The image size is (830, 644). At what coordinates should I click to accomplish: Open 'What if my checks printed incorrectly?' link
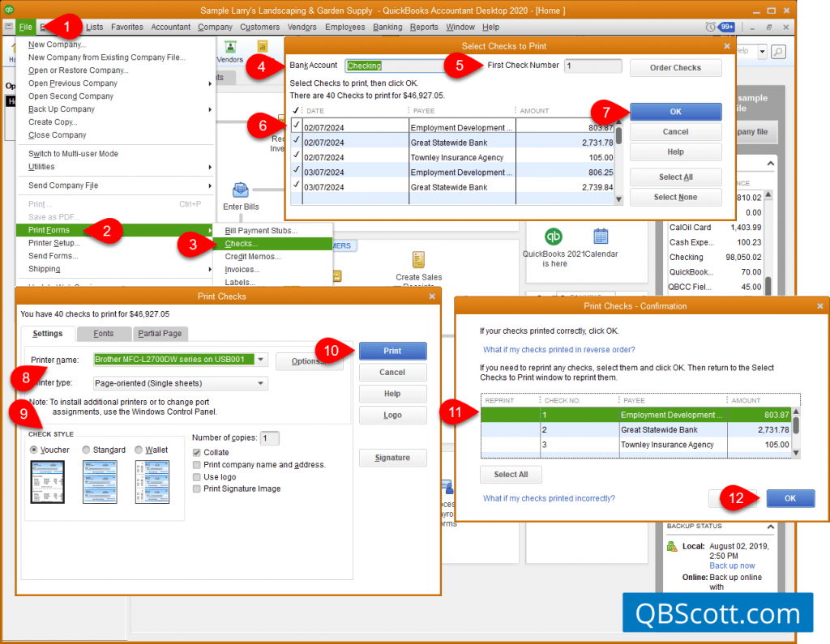(549, 498)
